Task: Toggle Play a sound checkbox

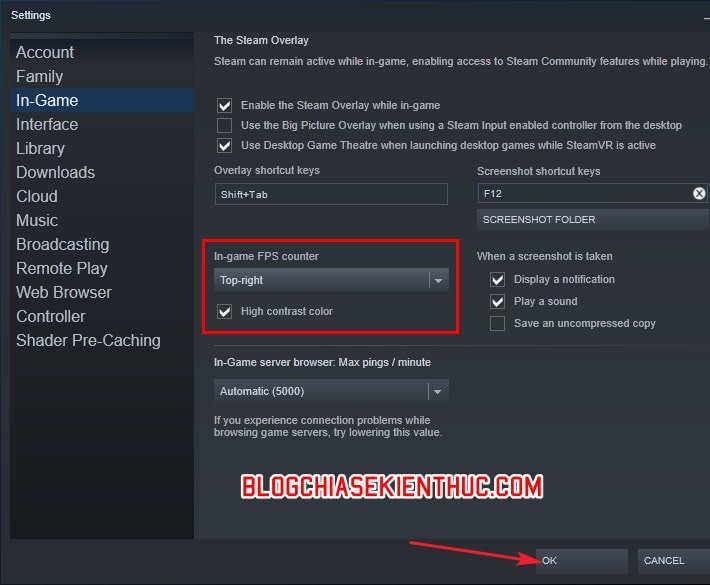Action: click(497, 302)
